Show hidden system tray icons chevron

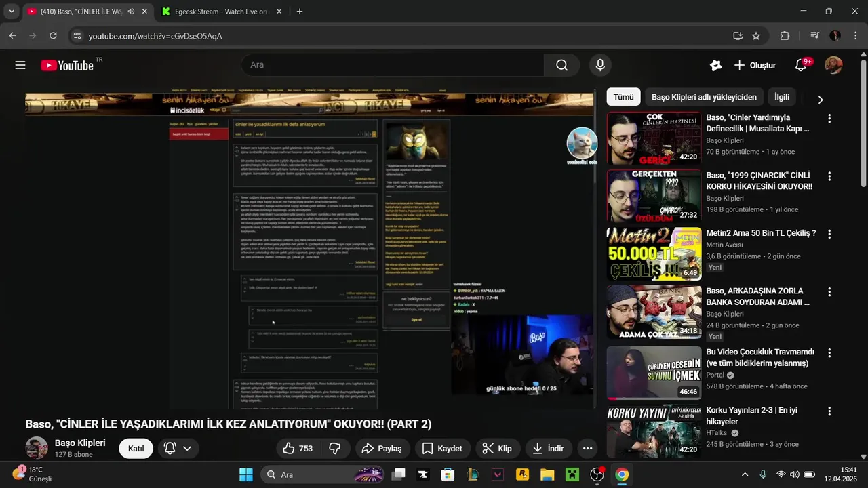pyautogui.click(x=745, y=474)
